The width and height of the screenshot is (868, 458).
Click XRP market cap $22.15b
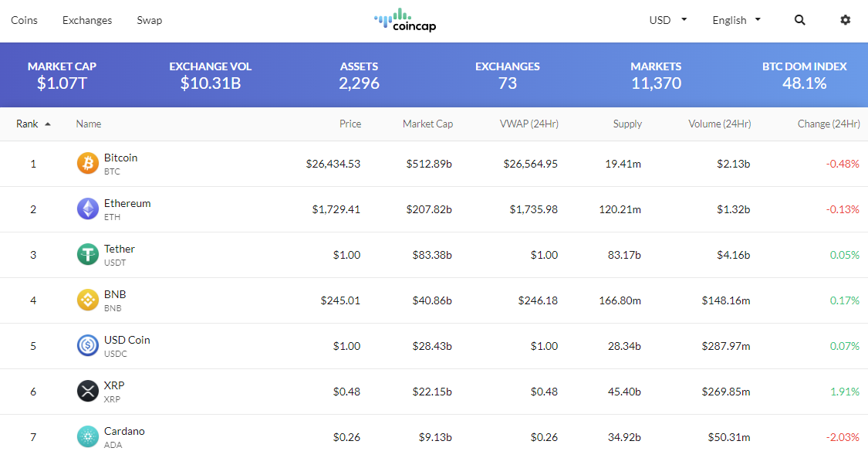pos(432,392)
